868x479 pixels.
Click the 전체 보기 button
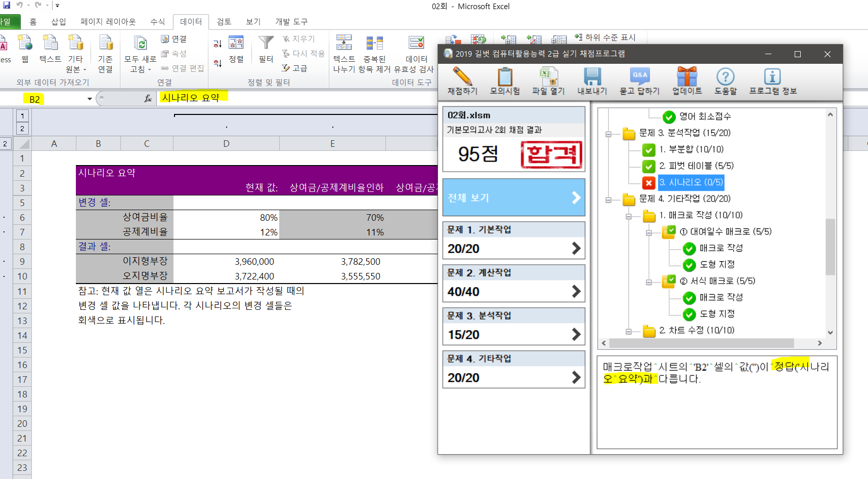[513, 197]
